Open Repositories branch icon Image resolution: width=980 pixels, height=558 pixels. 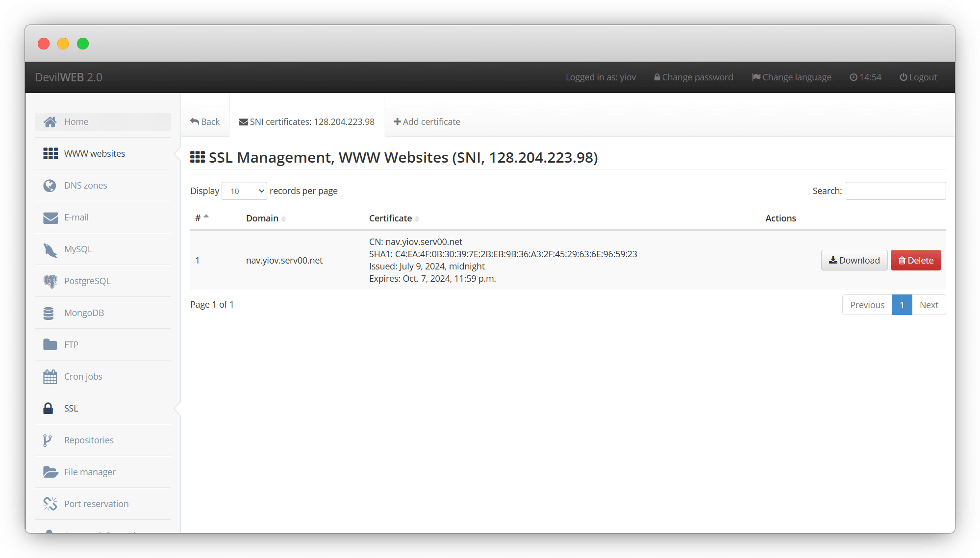click(x=48, y=440)
